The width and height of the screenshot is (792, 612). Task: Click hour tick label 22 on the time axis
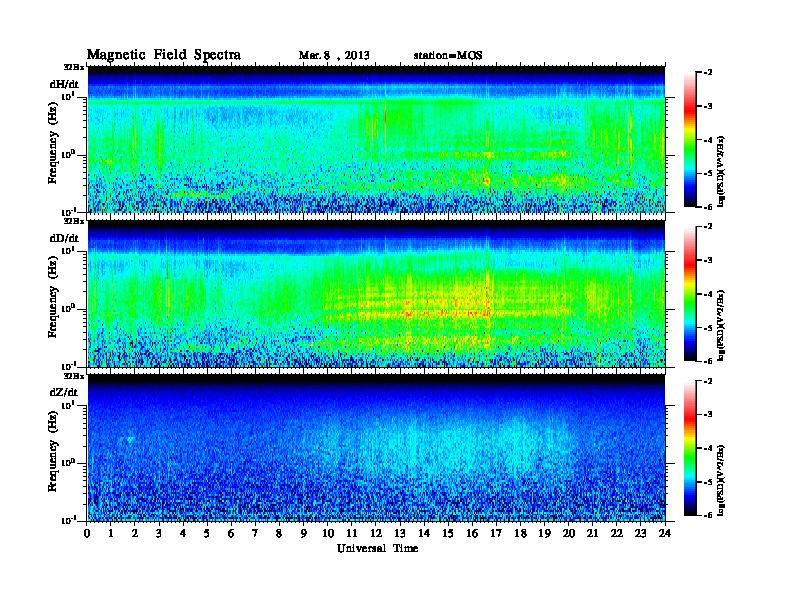pos(617,533)
